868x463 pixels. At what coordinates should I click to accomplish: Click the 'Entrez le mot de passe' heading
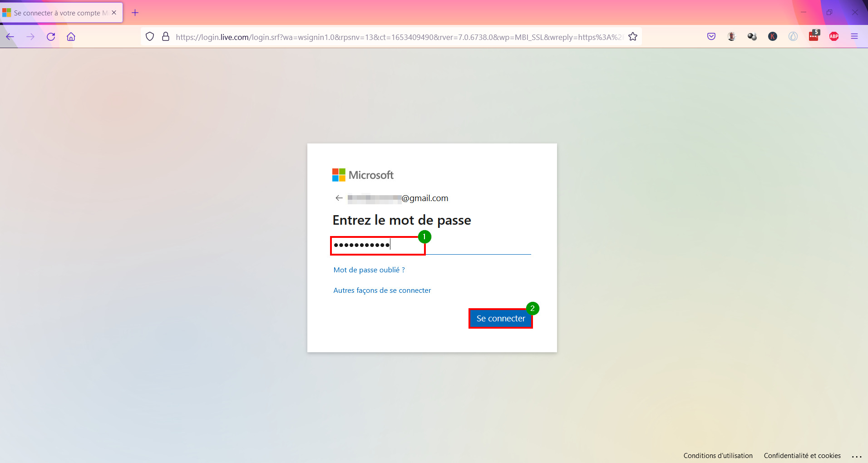[x=402, y=221]
